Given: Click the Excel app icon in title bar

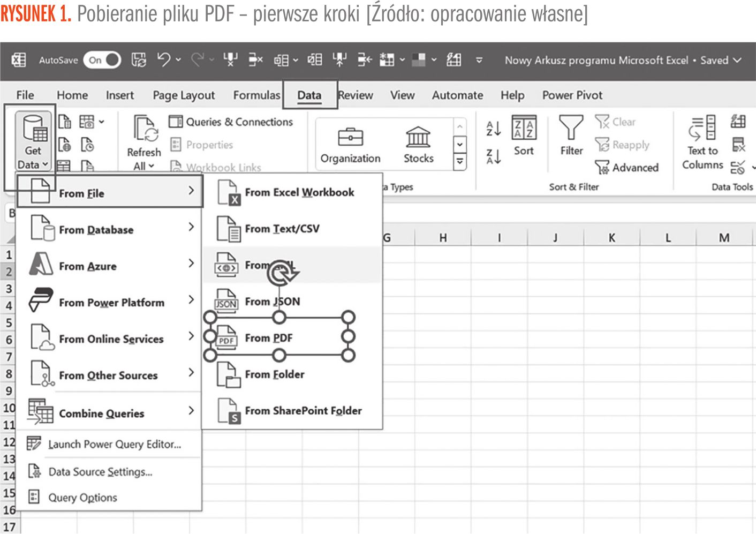Looking at the screenshot, I should tap(19, 60).
